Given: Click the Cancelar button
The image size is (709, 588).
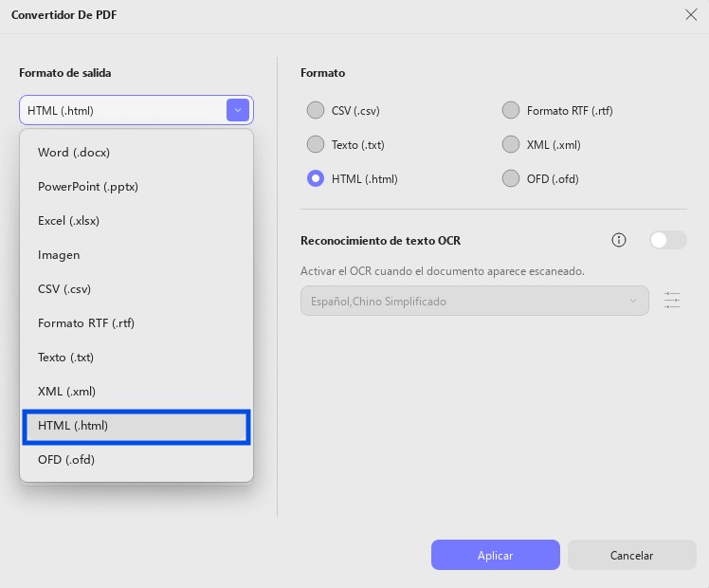Looking at the screenshot, I should 631,555.
